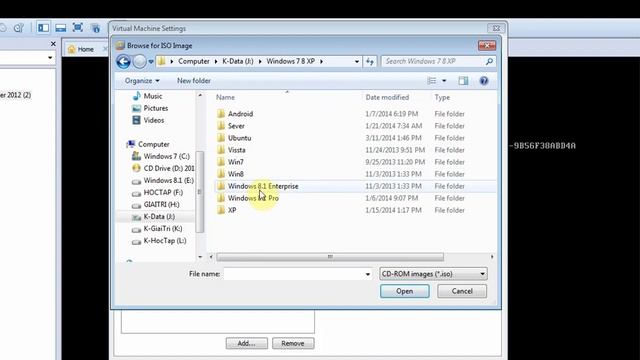The image size is (640, 360).
Task: Open the File name dropdown arrow
Action: click(368, 274)
